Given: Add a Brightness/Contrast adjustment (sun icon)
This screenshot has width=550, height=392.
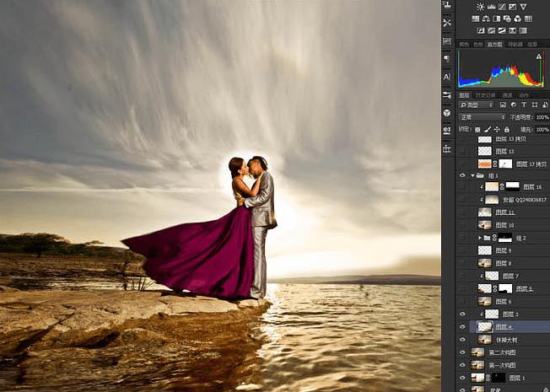Looking at the screenshot, I should point(481,7).
